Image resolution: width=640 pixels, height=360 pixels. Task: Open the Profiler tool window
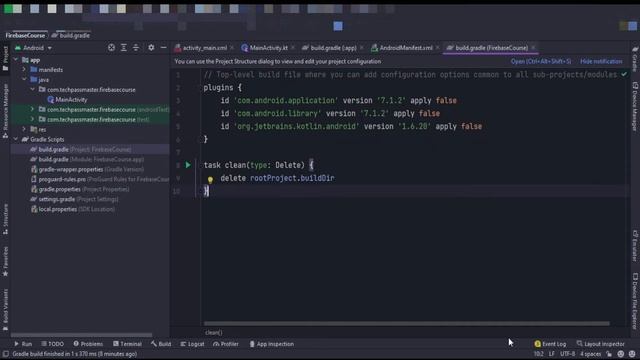pos(226,344)
